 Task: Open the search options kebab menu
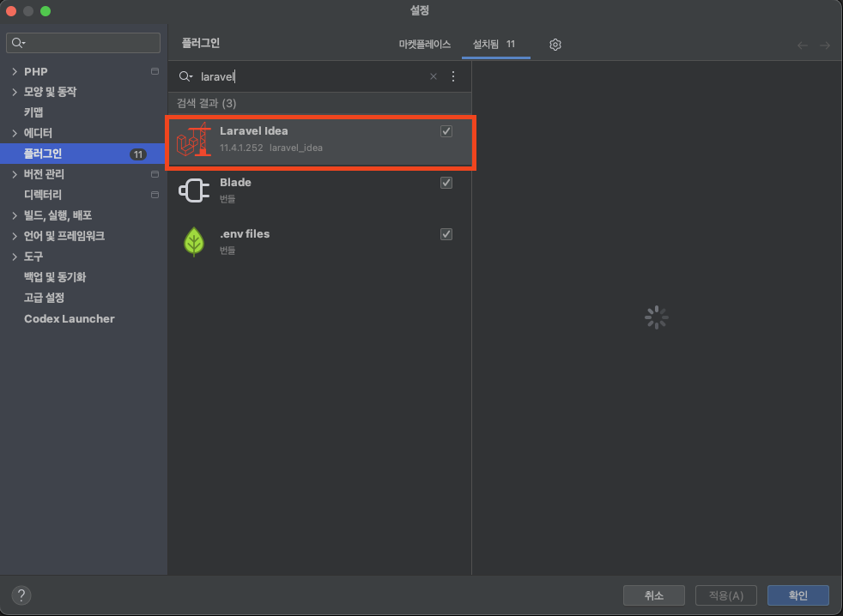(x=452, y=76)
